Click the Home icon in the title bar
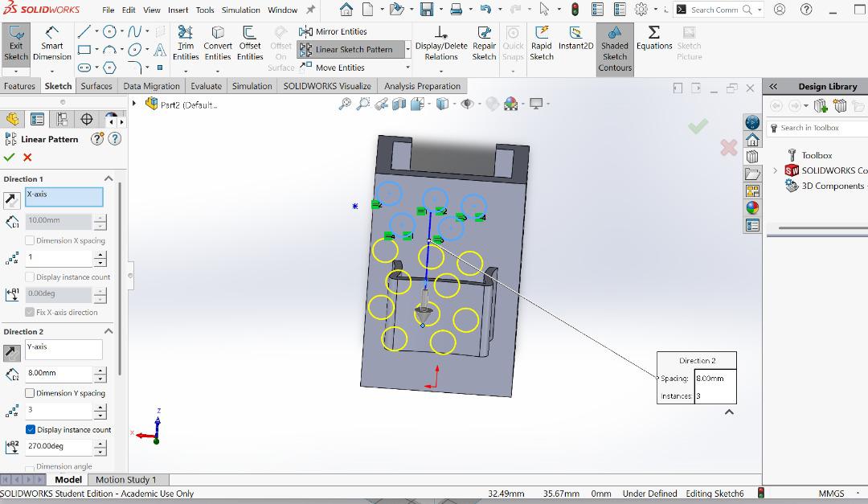This screenshot has height=504, width=868. 346,10
